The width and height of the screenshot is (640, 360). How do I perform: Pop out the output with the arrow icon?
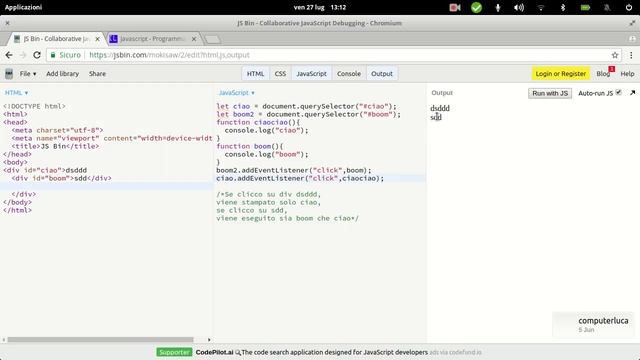pos(632,93)
